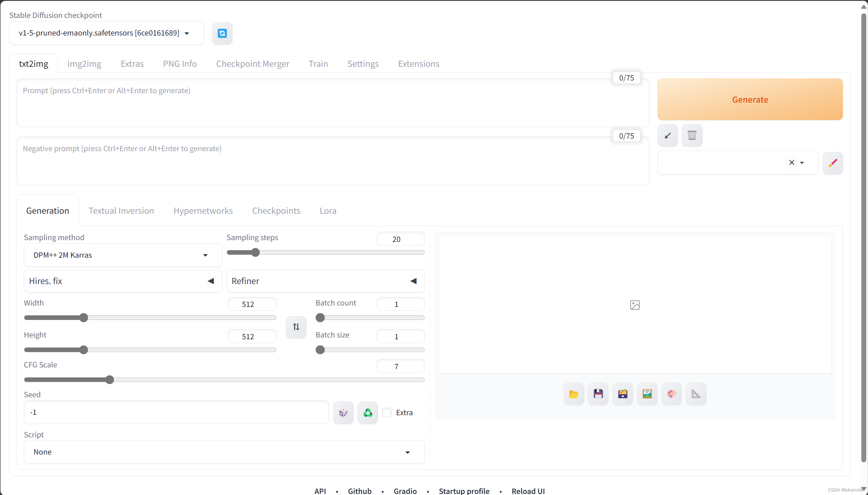868x495 pixels.
Task: Open the style editor paintbrush icon
Action: (x=833, y=163)
